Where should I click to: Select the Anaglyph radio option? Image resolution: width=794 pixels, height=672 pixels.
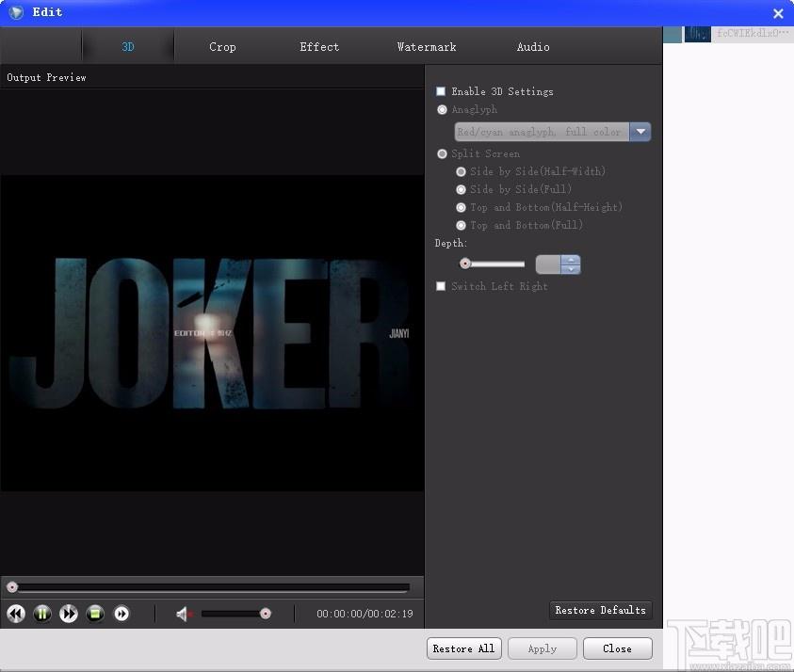pyautogui.click(x=442, y=109)
